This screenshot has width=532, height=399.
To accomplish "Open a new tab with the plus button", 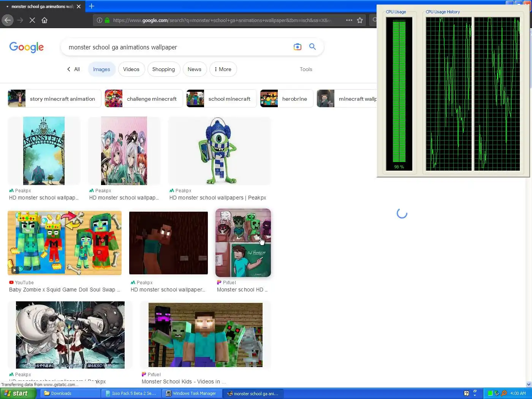I will (92, 6).
